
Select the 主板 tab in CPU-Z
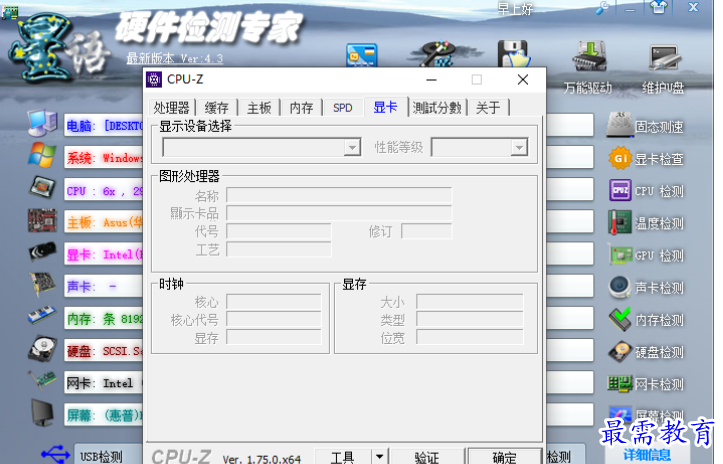pos(259,108)
